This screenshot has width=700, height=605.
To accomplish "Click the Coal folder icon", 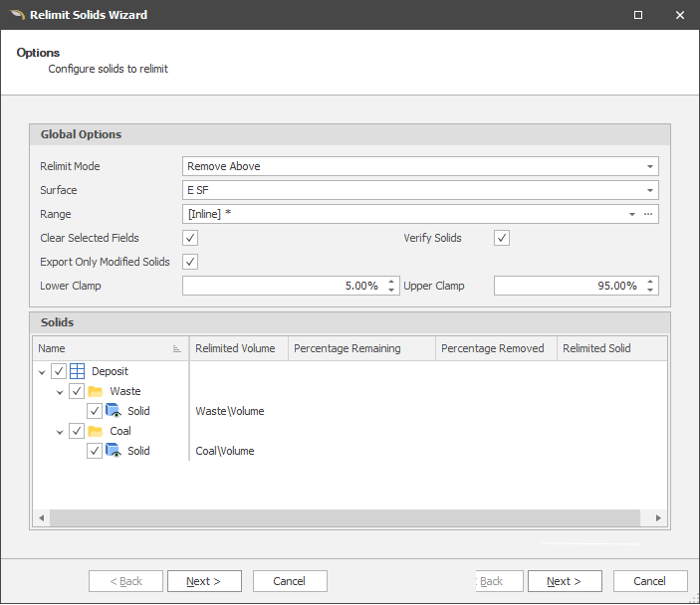I will click(96, 431).
